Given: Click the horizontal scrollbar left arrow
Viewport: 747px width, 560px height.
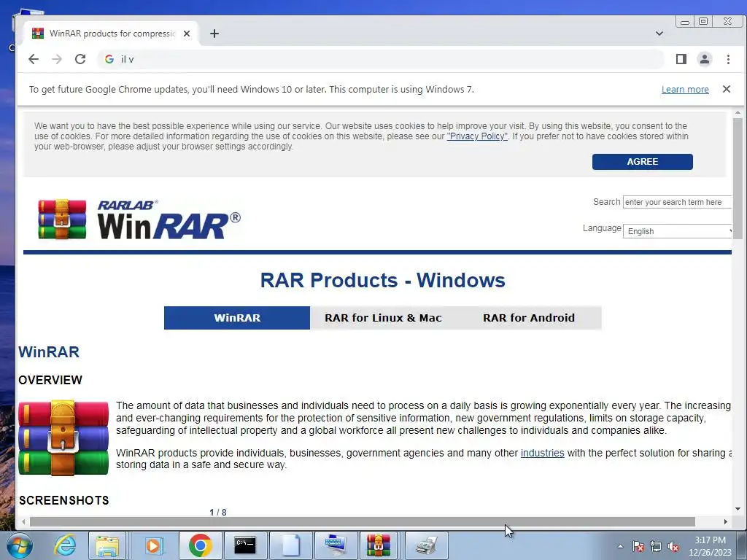Looking at the screenshot, I should [23, 522].
